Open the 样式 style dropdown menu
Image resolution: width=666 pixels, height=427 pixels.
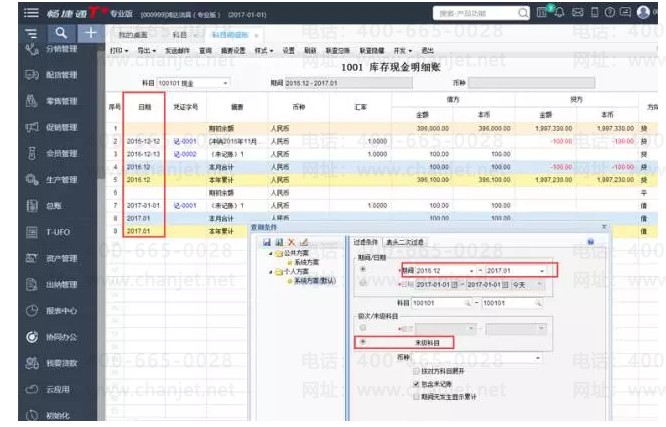(x=264, y=51)
